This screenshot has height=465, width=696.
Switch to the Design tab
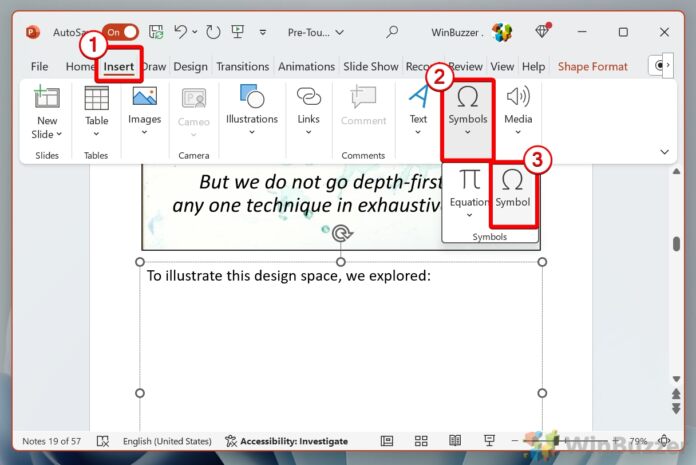click(190, 67)
